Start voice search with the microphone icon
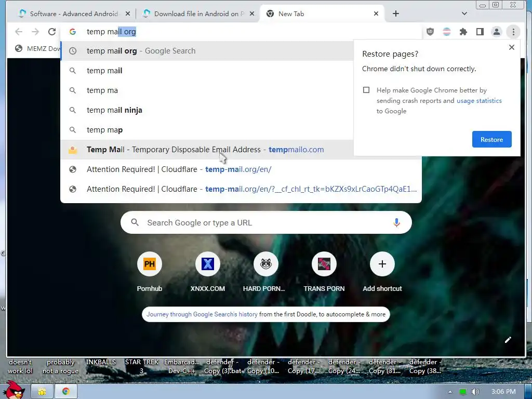Image resolution: width=532 pixels, height=399 pixels. point(396,222)
